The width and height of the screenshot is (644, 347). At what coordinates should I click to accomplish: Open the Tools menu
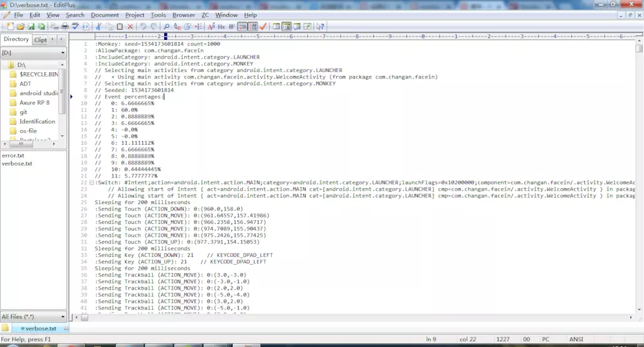tap(158, 15)
